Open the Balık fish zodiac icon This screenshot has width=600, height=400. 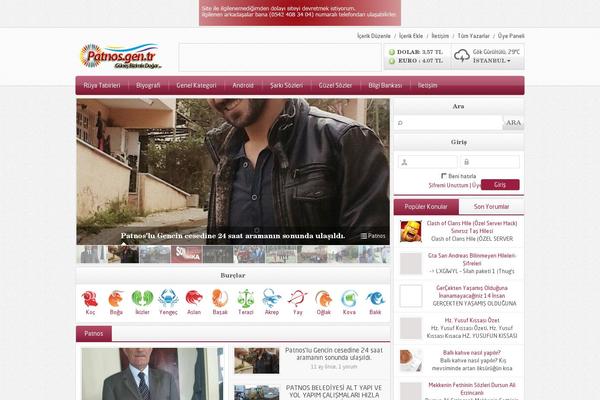[x=375, y=299]
